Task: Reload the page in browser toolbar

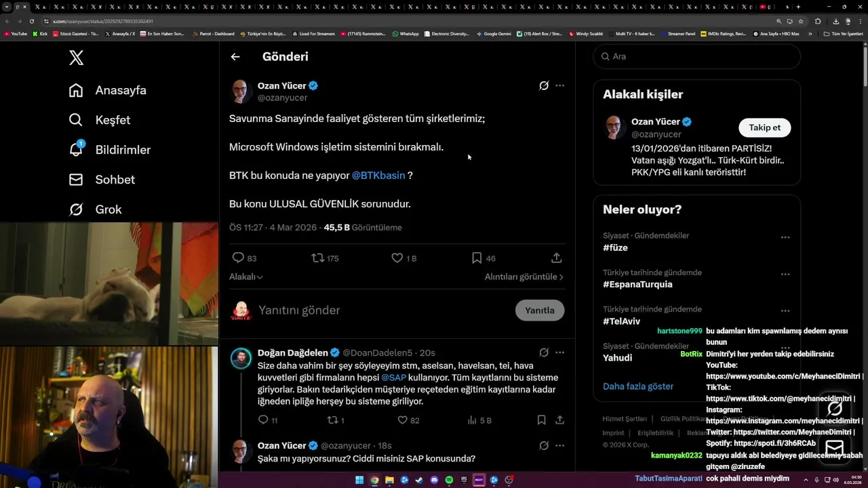Action: (31, 21)
